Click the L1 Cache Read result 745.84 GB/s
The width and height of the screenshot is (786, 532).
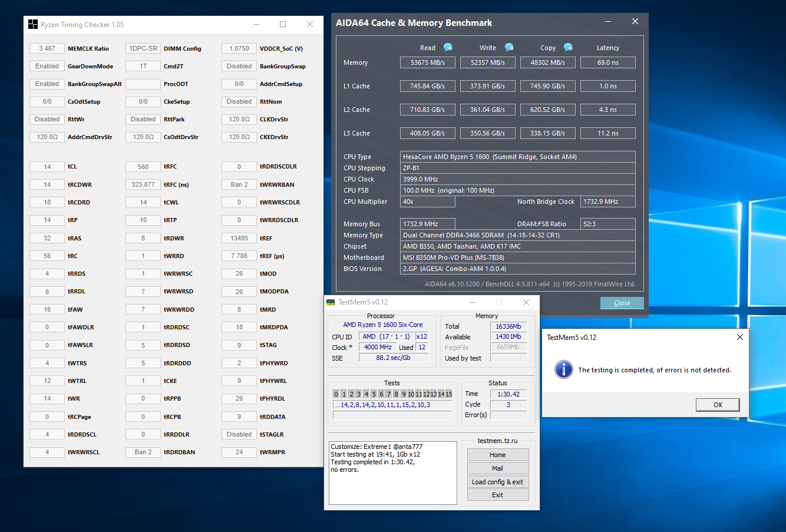point(428,86)
